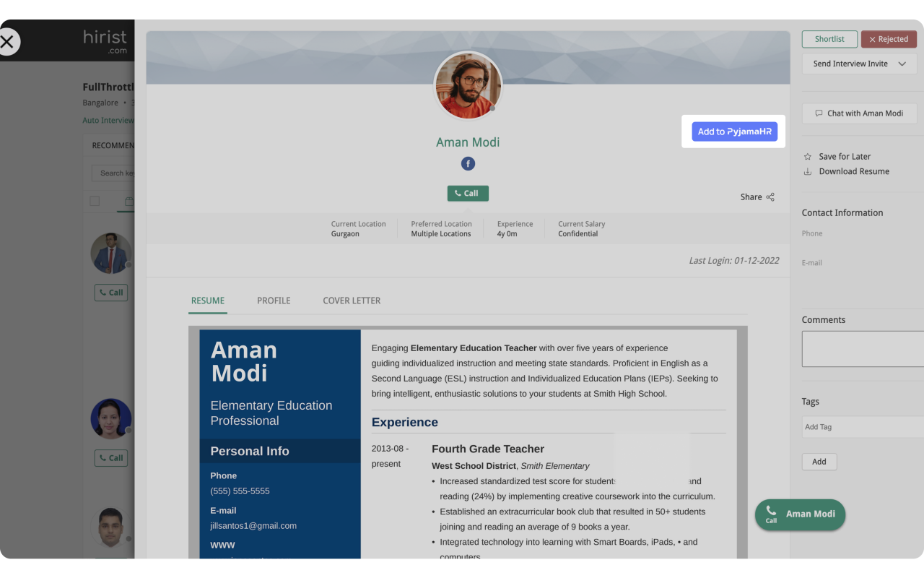The height and width of the screenshot is (578, 924).
Task: Expand the Send Interview Invite dropdown arrow
Action: click(x=901, y=64)
